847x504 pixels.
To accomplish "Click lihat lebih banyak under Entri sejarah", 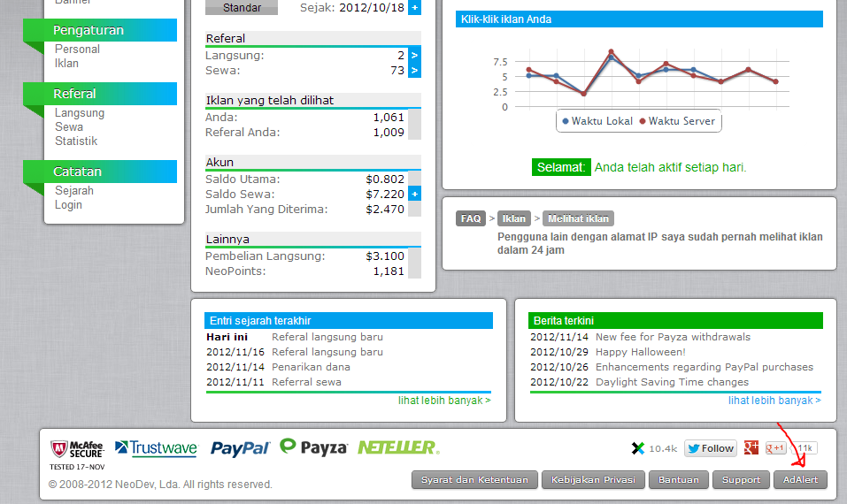I will click(x=444, y=401).
